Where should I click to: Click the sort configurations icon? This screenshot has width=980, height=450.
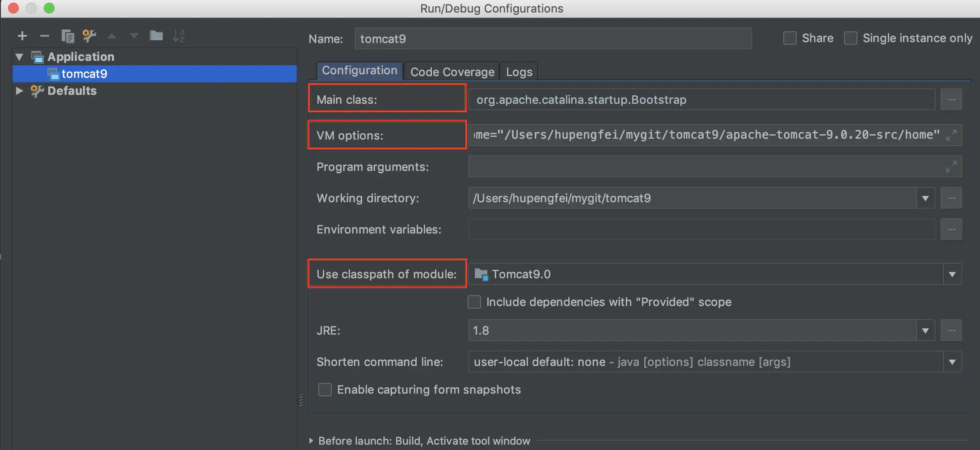point(178,36)
